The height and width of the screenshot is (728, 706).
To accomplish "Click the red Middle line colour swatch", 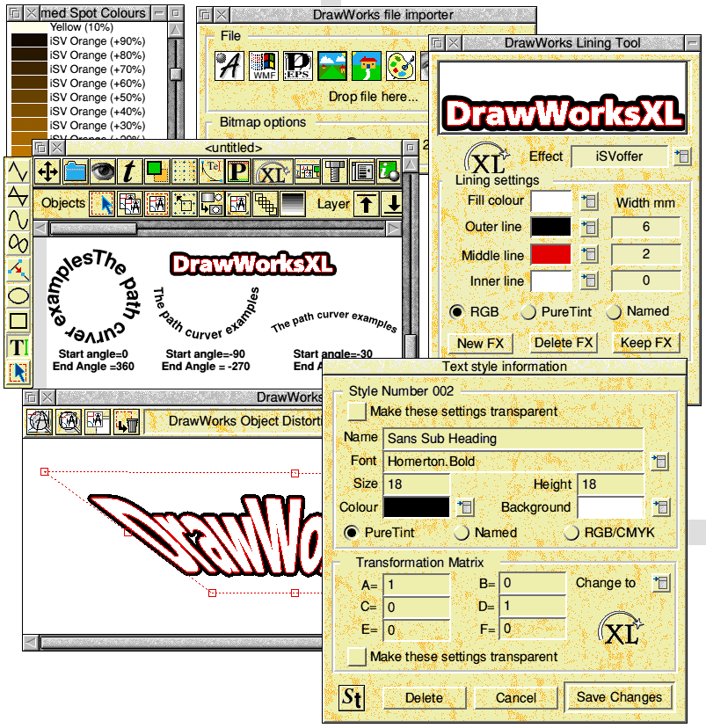I will click(x=551, y=254).
